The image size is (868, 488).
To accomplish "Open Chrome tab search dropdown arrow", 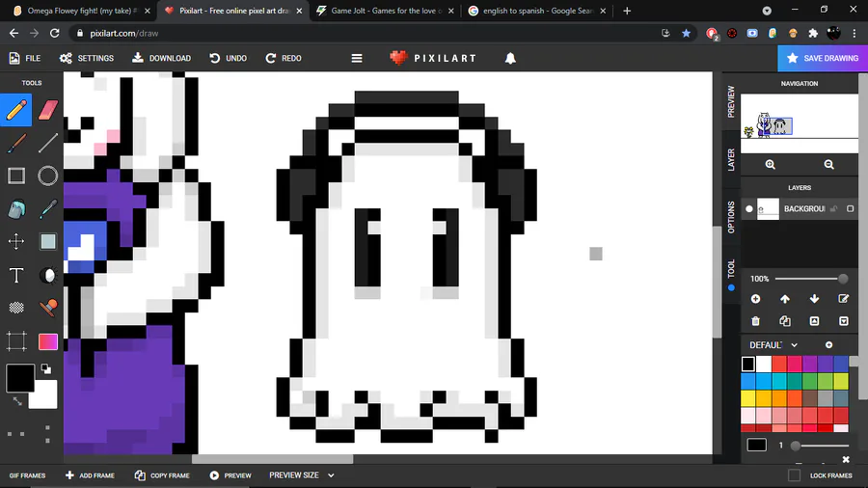I will point(767,11).
